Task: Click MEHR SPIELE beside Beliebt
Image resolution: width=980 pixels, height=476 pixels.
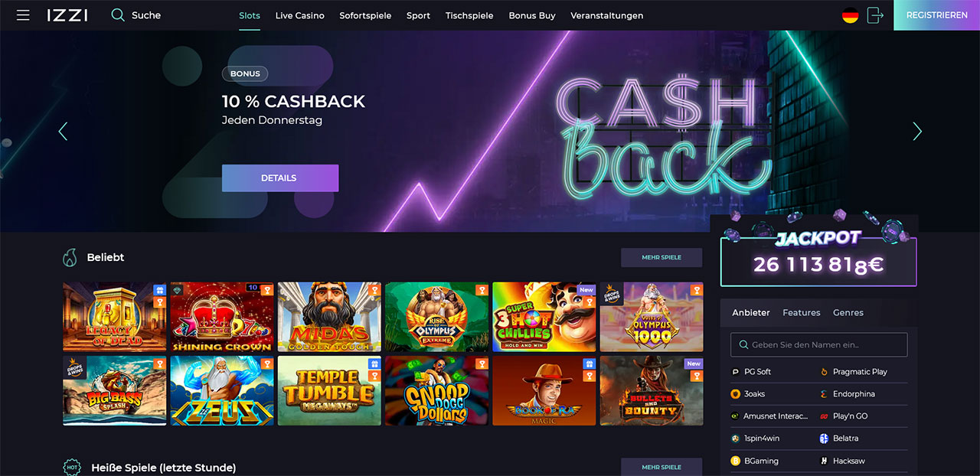Action: (x=661, y=258)
